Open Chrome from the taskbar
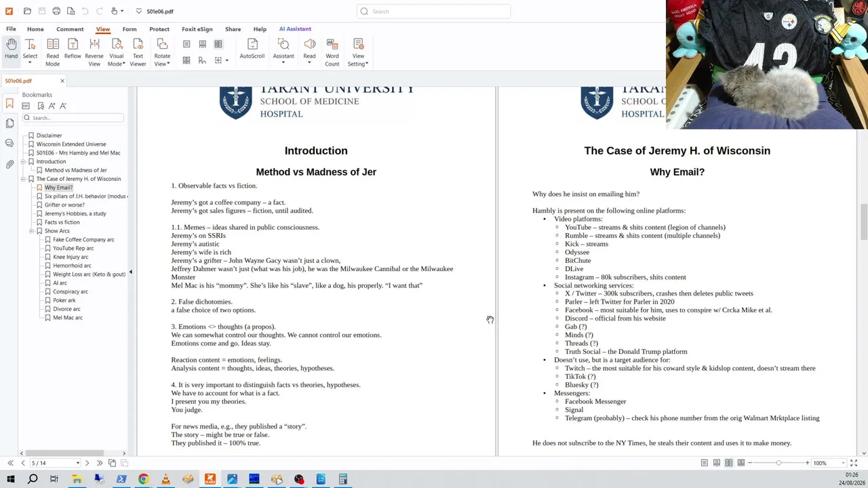This screenshot has width=868, height=488. [143, 479]
